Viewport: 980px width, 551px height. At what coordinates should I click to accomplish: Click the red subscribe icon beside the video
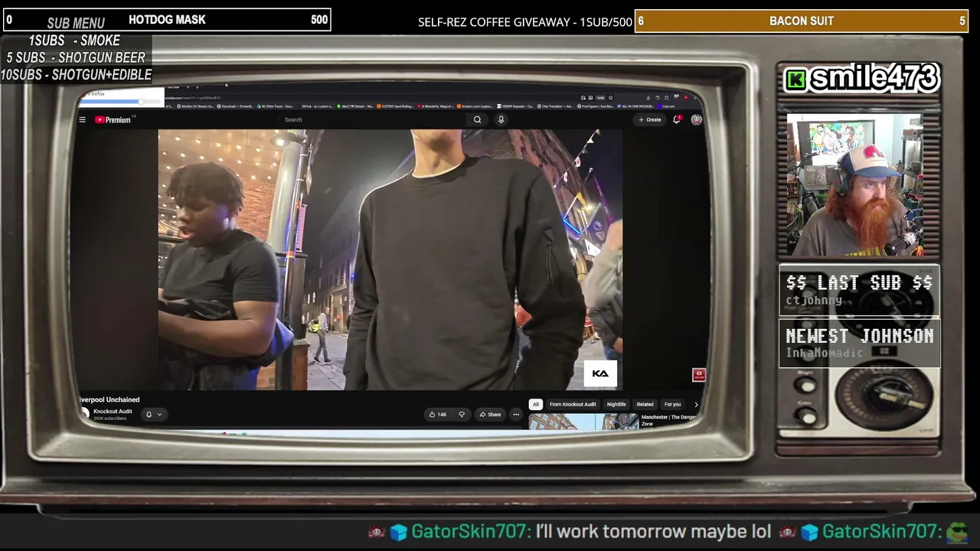(x=698, y=375)
